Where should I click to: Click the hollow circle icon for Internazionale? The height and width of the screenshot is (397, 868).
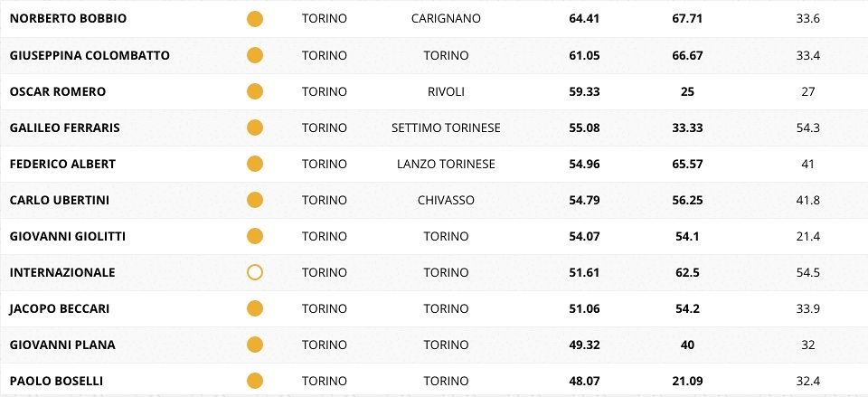point(255,272)
